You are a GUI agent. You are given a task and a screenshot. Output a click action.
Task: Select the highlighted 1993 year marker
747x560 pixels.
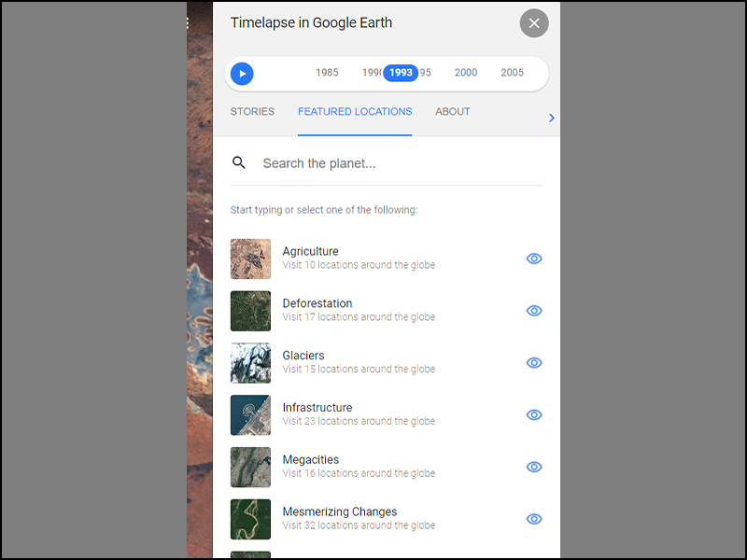tap(401, 73)
